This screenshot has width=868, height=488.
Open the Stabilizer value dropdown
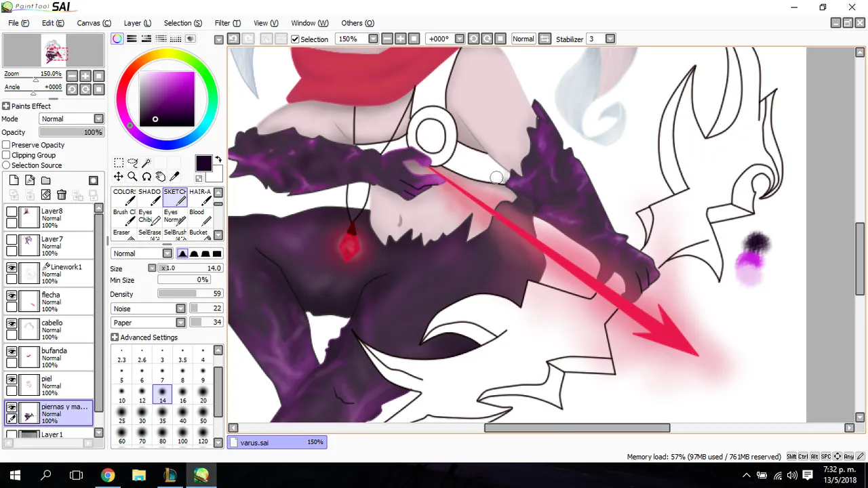pos(610,39)
